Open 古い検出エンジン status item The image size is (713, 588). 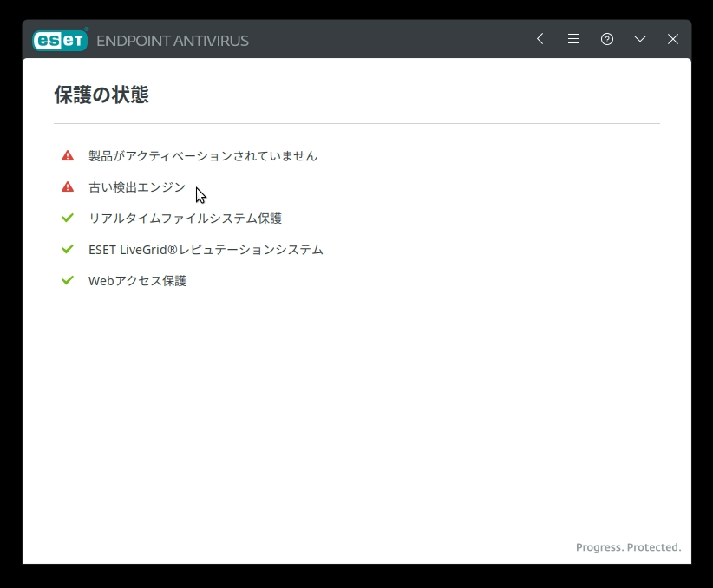coord(137,187)
